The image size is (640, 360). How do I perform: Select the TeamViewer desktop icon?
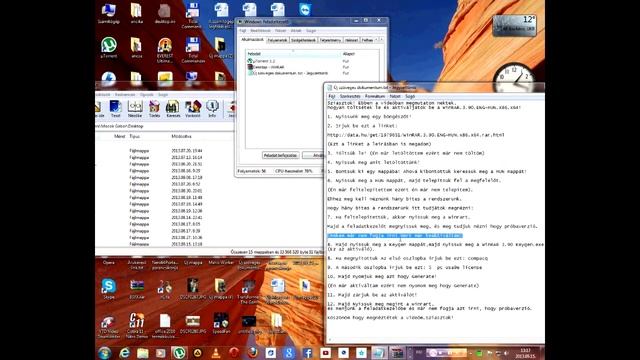pos(305,9)
